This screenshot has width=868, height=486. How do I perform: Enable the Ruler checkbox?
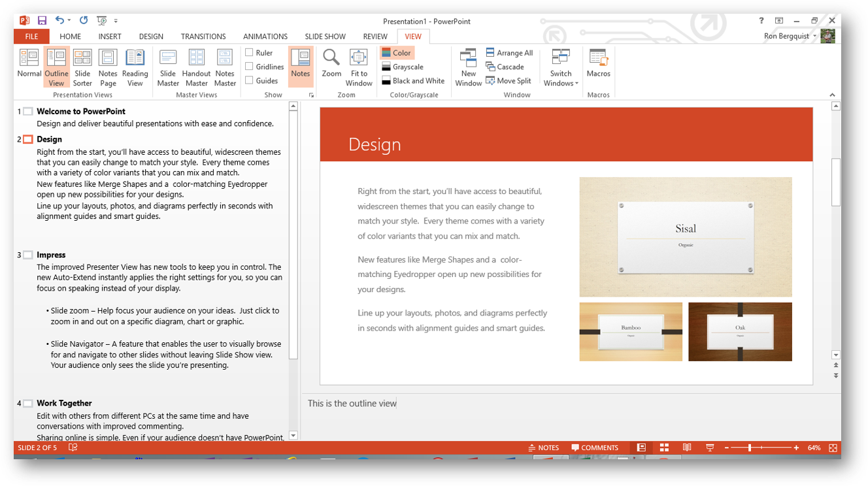coord(249,52)
